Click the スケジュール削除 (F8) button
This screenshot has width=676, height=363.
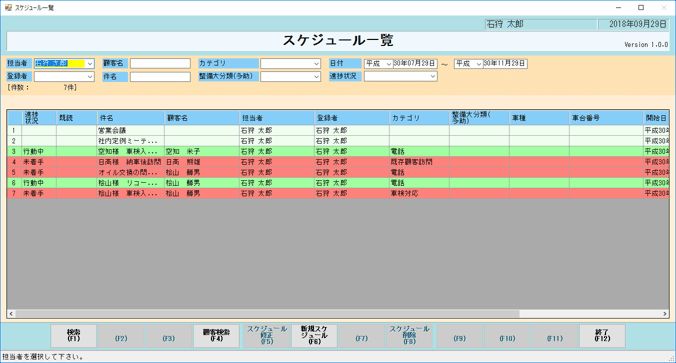pyautogui.click(x=410, y=336)
